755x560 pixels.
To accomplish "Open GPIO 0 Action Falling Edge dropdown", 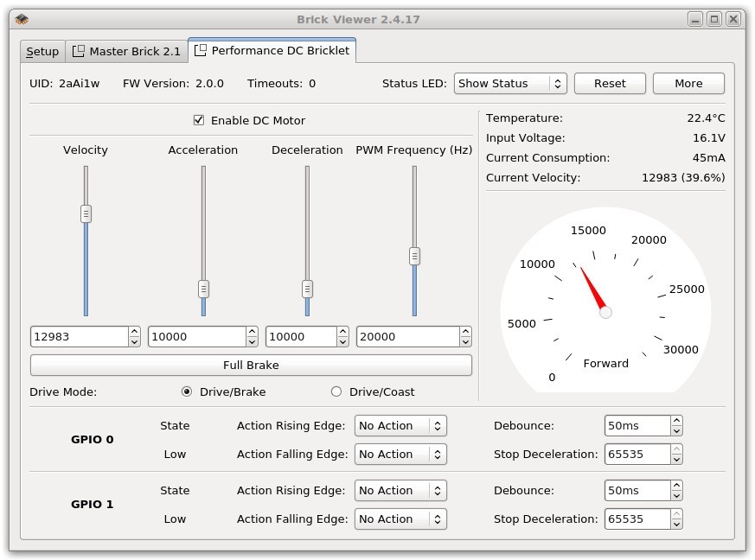I will [400, 455].
